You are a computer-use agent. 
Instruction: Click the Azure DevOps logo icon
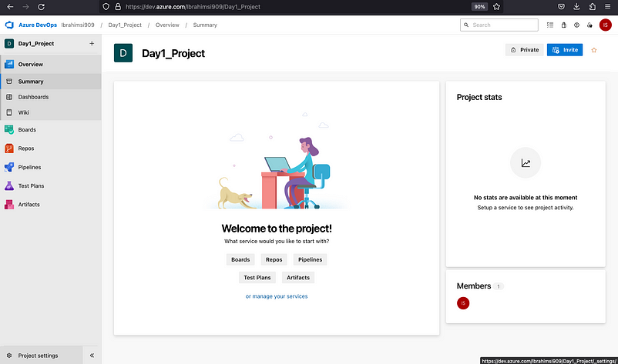(9, 25)
